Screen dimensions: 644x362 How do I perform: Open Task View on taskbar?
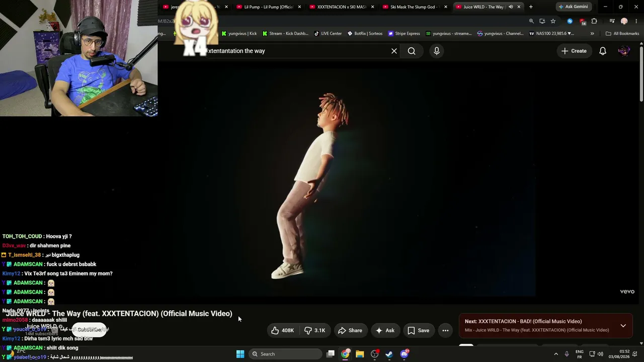pyautogui.click(x=331, y=354)
